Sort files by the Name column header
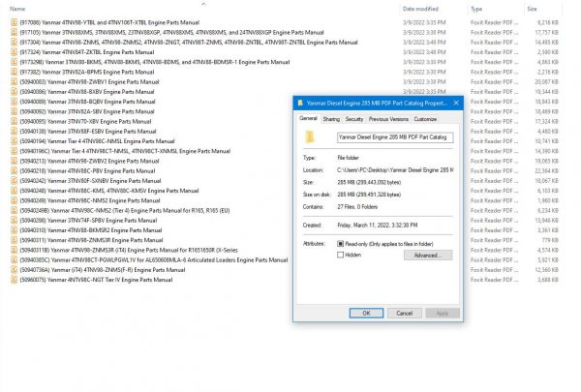Screen dimensions: 581x392 pyautogui.click(x=17, y=9)
